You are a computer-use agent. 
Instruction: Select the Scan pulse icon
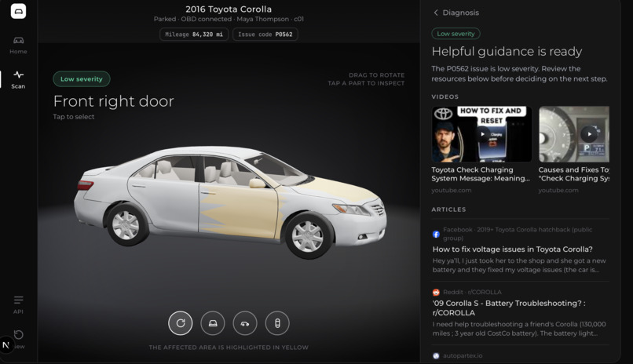click(x=18, y=75)
